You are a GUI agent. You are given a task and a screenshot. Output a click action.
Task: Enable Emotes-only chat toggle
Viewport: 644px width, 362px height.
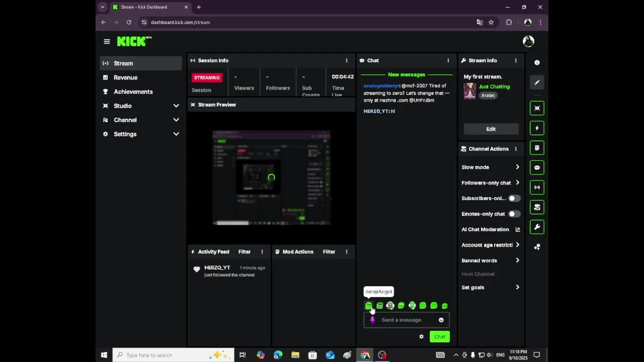(514, 214)
